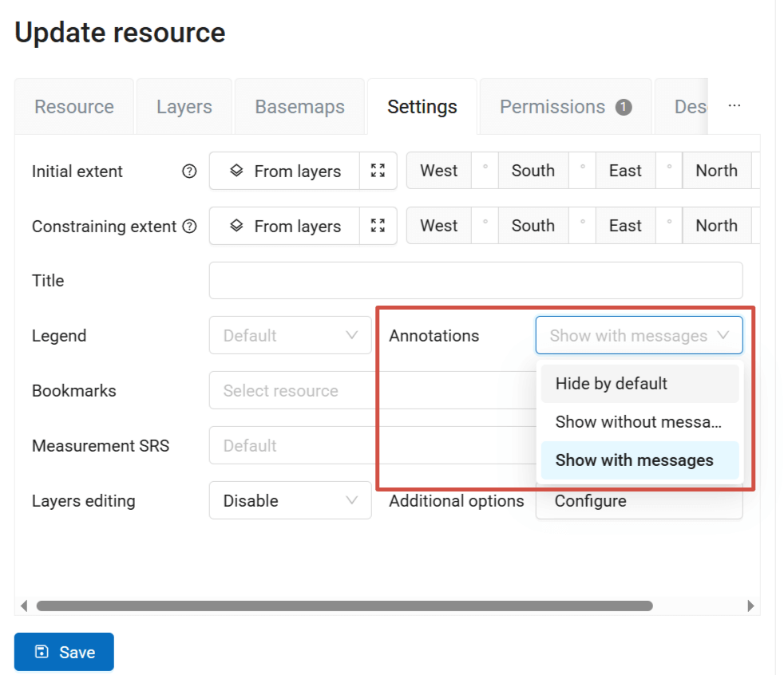Click fullscreen icon in Constraining extent row
Image resolution: width=784 pixels, height=675 pixels.
click(378, 226)
